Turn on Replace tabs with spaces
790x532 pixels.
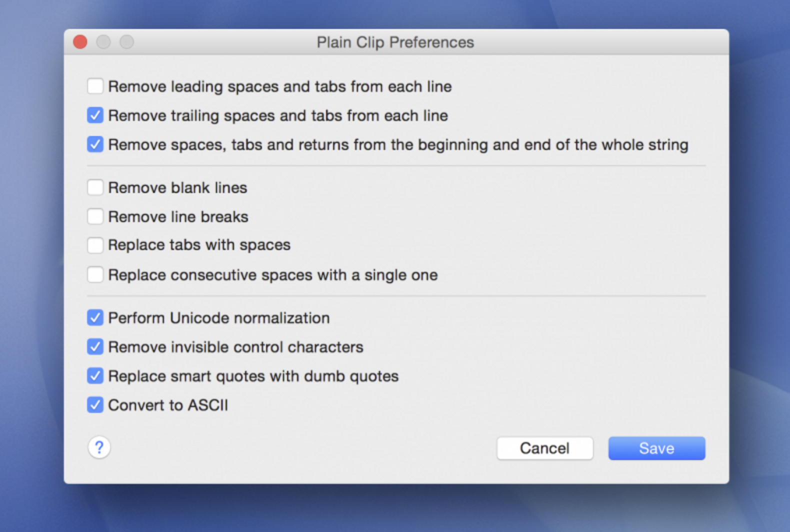95,245
